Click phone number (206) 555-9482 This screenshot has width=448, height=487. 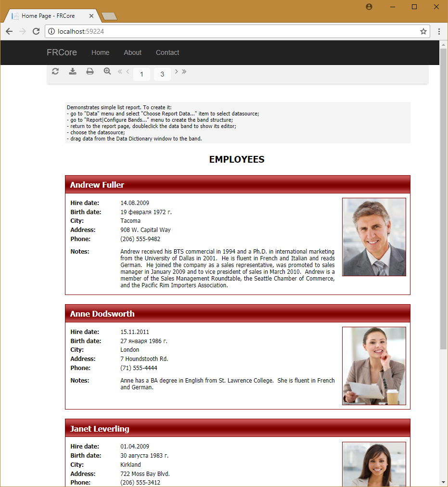[x=141, y=239]
